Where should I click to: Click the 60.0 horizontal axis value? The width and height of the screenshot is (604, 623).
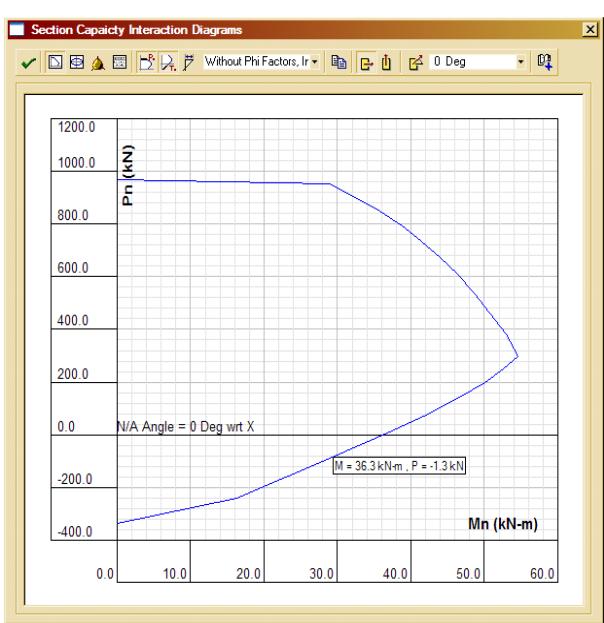542,574
